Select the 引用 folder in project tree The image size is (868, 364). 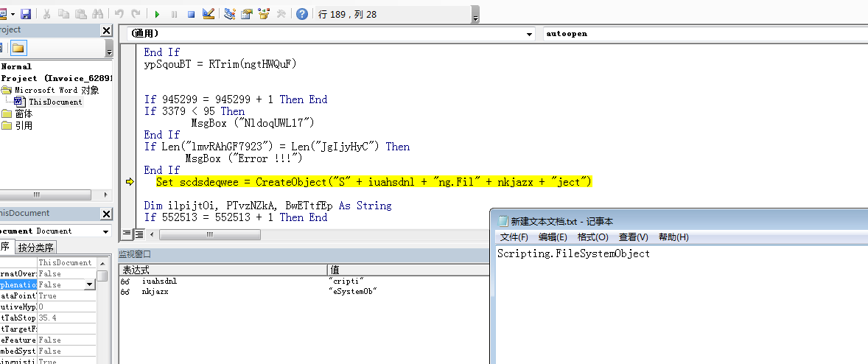(x=18, y=125)
